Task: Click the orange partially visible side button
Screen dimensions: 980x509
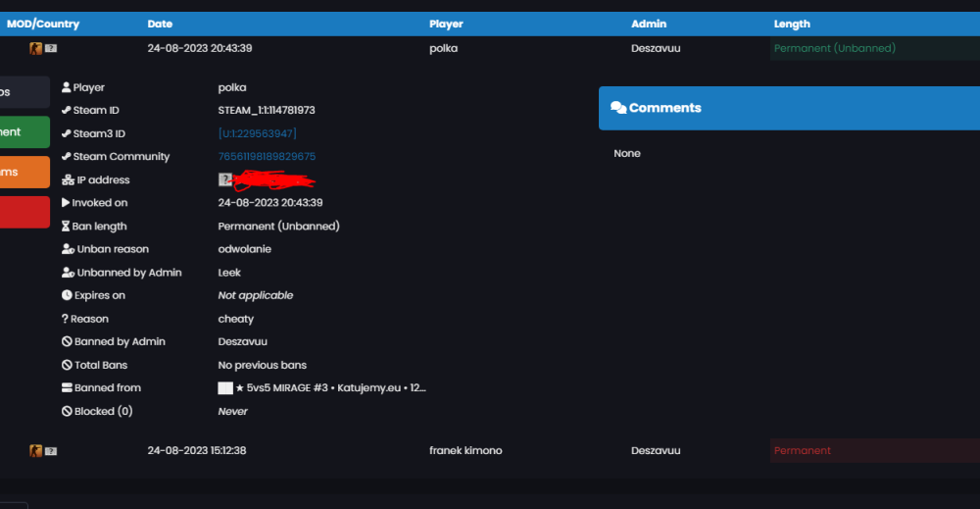Action: pos(24,172)
